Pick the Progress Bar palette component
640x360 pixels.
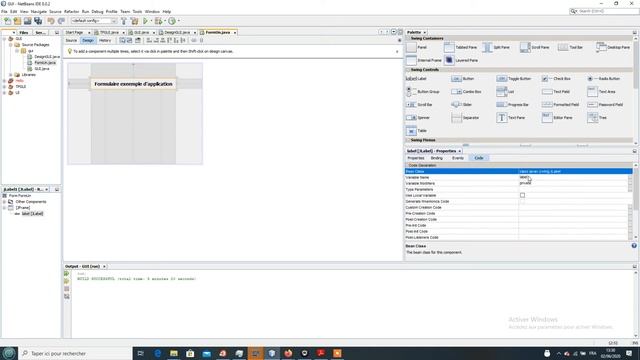click(x=512, y=105)
